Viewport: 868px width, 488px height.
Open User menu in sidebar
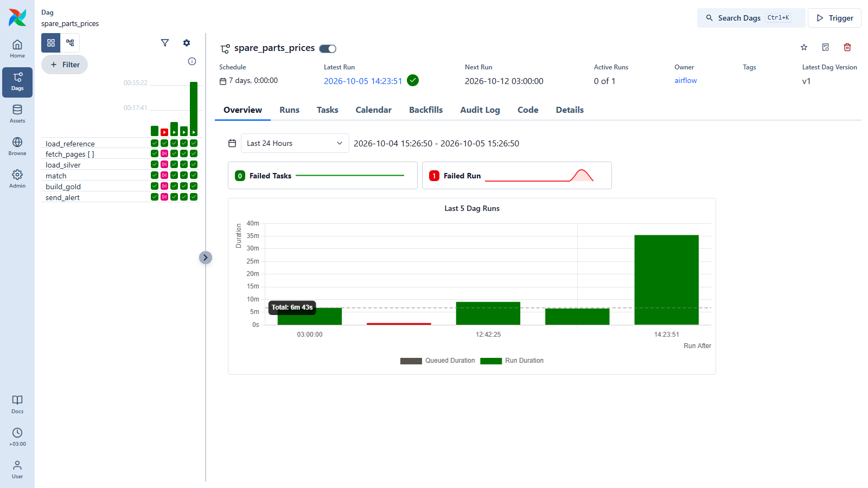pyautogui.click(x=17, y=470)
